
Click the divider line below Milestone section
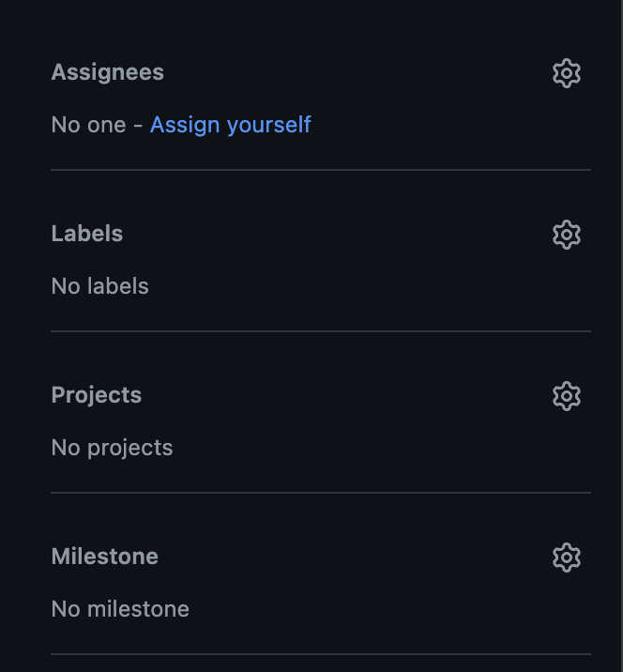[x=321, y=654]
